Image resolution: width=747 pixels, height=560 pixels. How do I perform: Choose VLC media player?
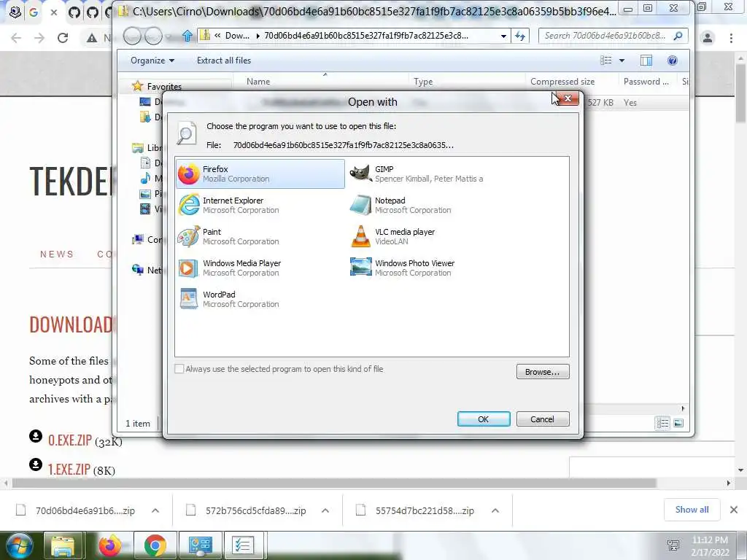pos(433,237)
